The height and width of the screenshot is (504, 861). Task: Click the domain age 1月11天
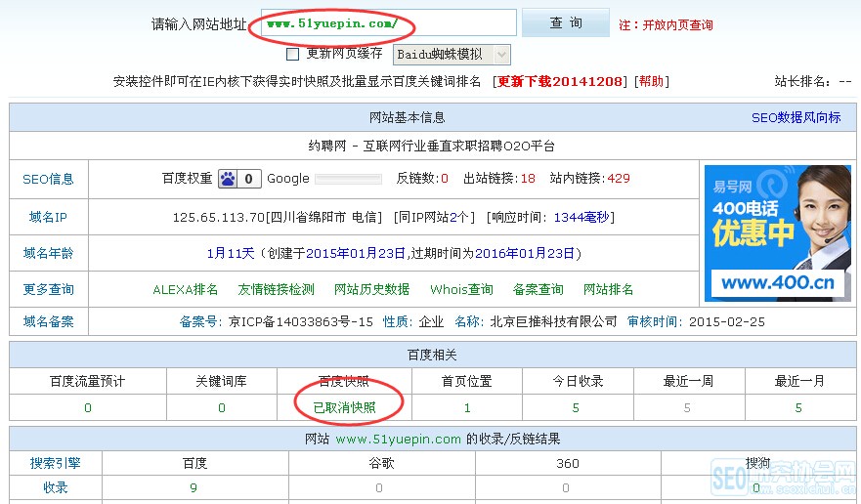[231, 253]
